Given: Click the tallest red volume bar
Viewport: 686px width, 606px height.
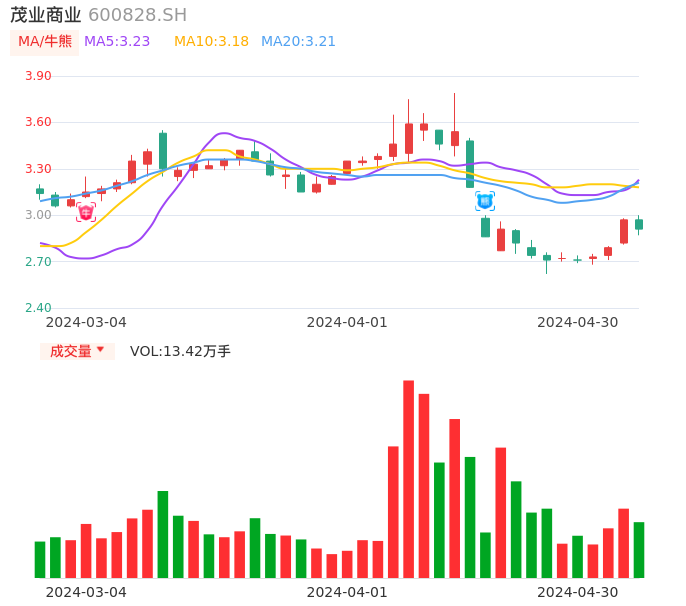Looking at the screenshot, I should click(x=408, y=479).
